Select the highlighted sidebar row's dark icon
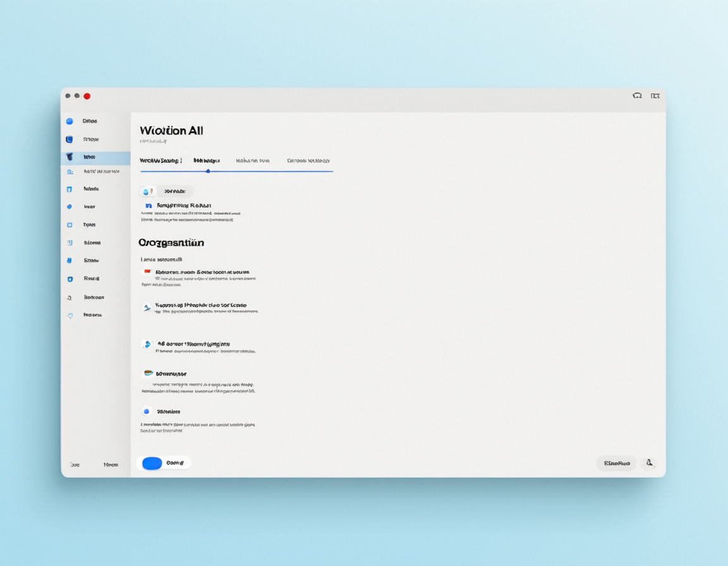This screenshot has width=728, height=566. point(70,157)
